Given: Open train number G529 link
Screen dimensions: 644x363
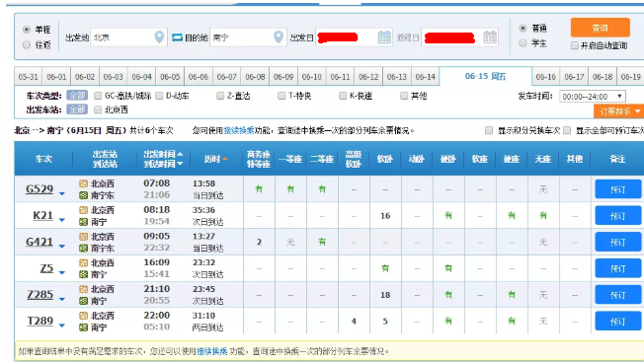Looking at the screenshot, I should pyautogui.click(x=40, y=189).
